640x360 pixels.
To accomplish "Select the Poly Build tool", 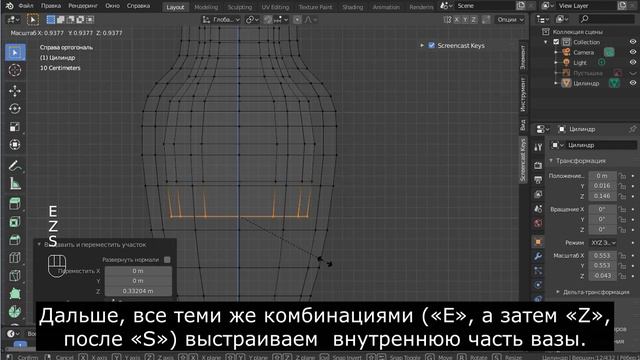I will pyautogui.click(x=15, y=293).
